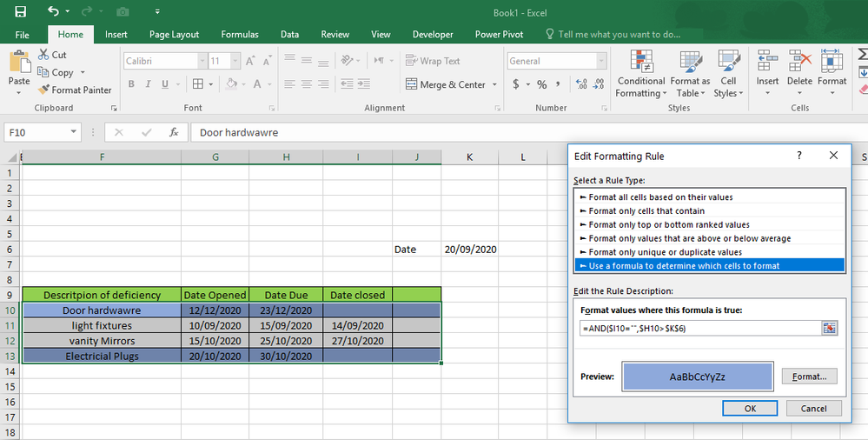
Task: Click the Save icon in title bar
Action: pyautogui.click(x=20, y=12)
